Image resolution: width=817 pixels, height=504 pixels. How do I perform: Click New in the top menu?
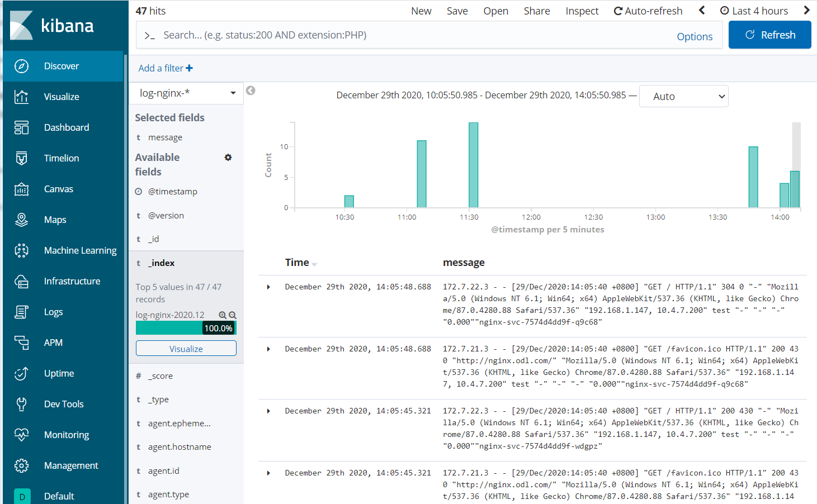click(x=421, y=11)
